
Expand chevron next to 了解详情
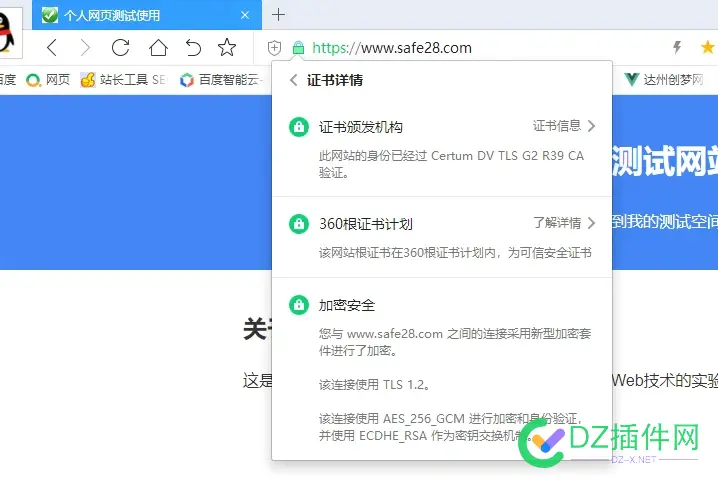click(x=591, y=223)
